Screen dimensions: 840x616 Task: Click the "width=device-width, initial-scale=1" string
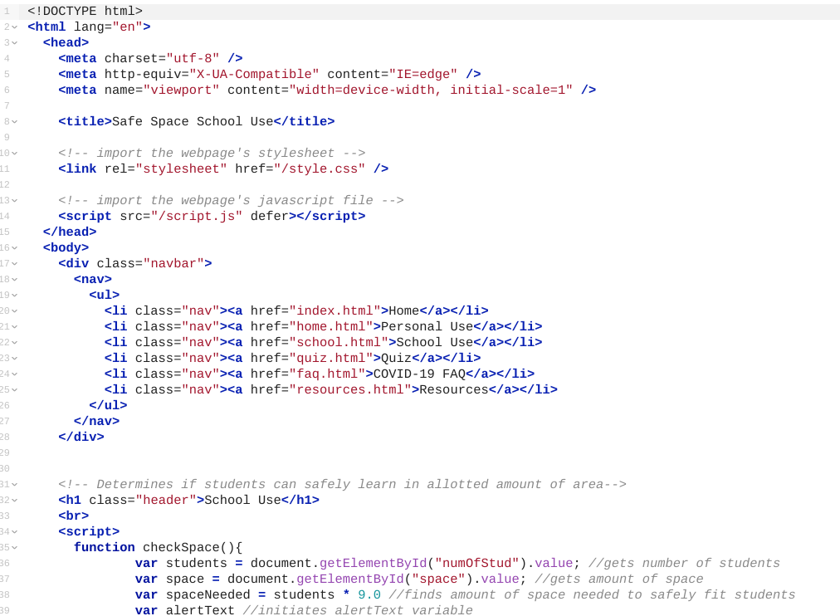(431, 90)
